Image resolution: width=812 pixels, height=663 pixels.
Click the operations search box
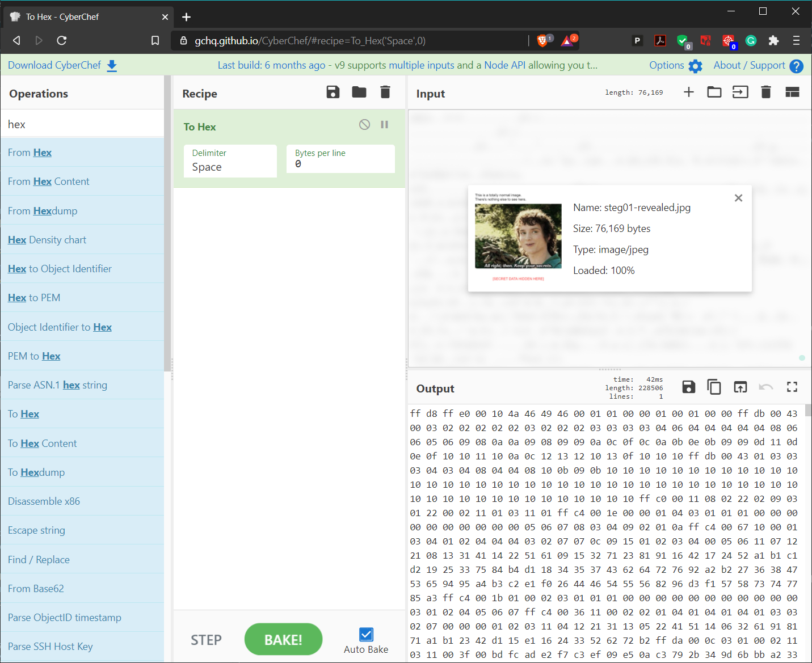(x=82, y=124)
